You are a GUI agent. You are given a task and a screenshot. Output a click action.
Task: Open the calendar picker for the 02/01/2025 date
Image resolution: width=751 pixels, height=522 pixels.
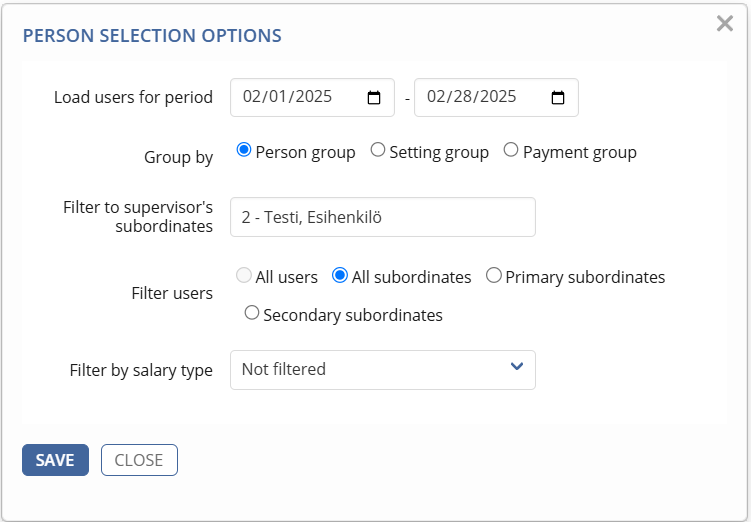(x=374, y=97)
